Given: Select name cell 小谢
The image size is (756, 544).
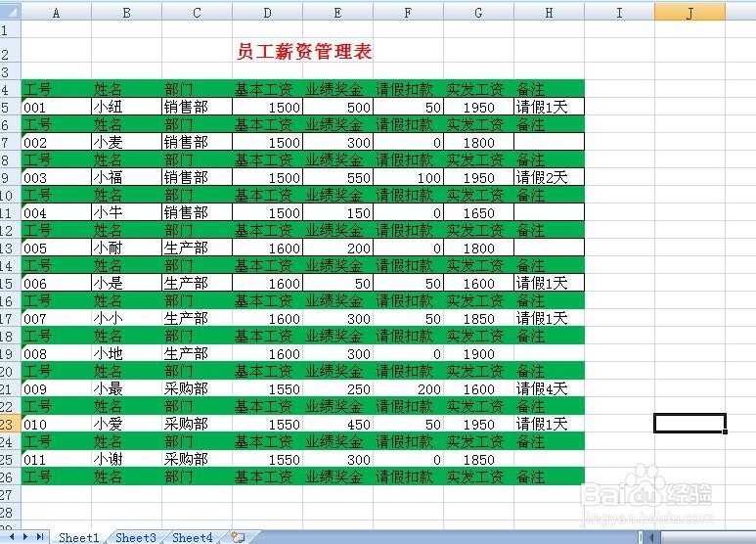Looking at the screenshot, I should pyautogui.click(x=127, y=459).
